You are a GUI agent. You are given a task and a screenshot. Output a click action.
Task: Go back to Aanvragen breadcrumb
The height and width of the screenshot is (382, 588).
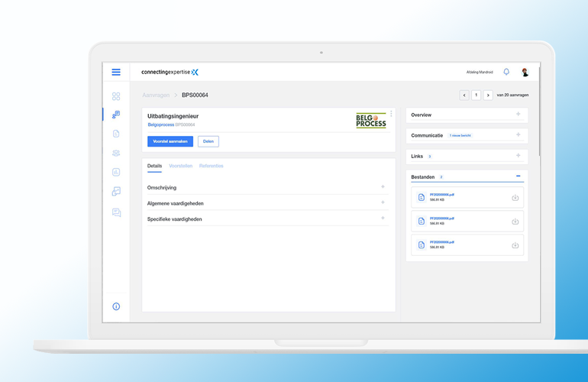156,95
